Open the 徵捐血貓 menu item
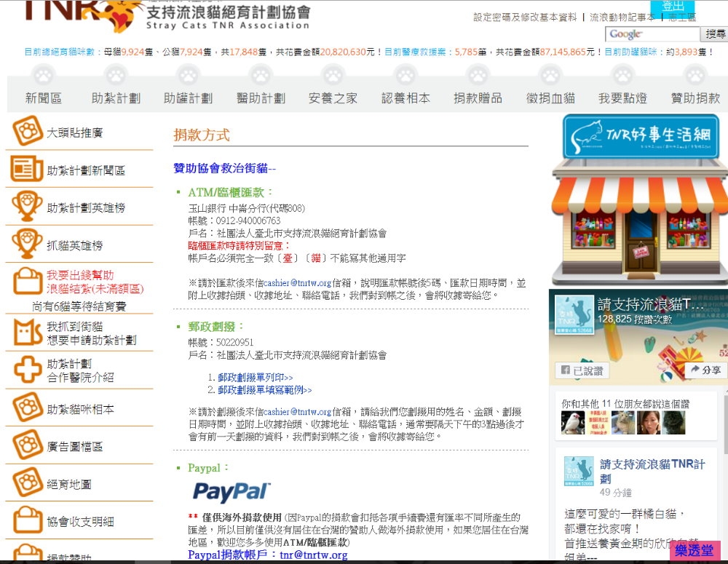 [550, 98]
